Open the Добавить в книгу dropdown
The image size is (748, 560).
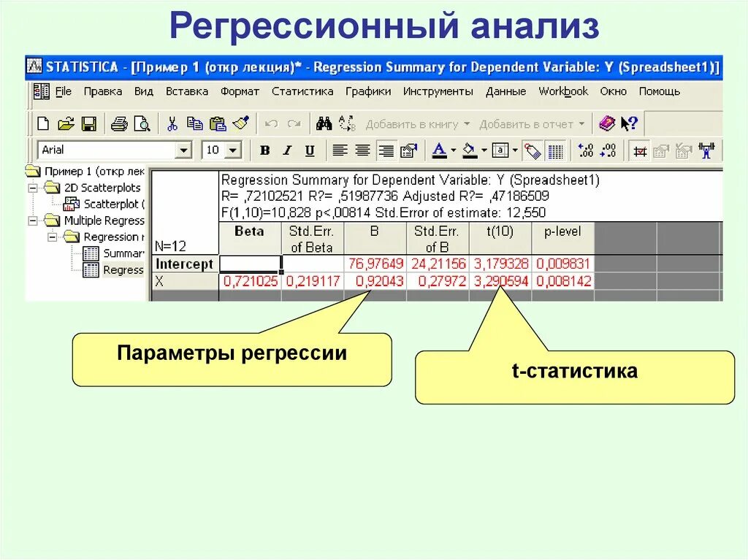click(467, 124)
